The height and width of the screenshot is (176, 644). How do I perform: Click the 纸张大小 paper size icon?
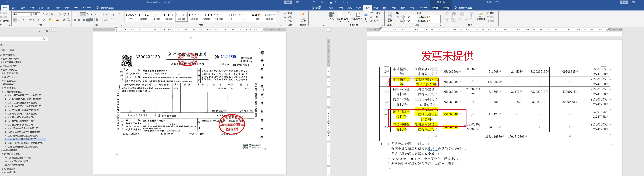(358, 16)
